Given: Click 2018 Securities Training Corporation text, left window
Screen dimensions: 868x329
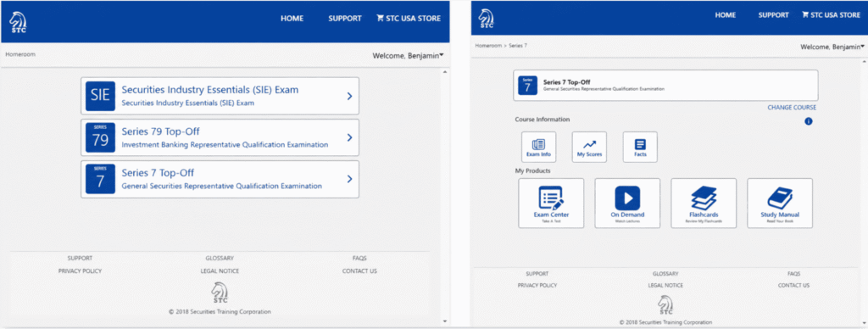Looking at the screenshot, I should 220,312.
